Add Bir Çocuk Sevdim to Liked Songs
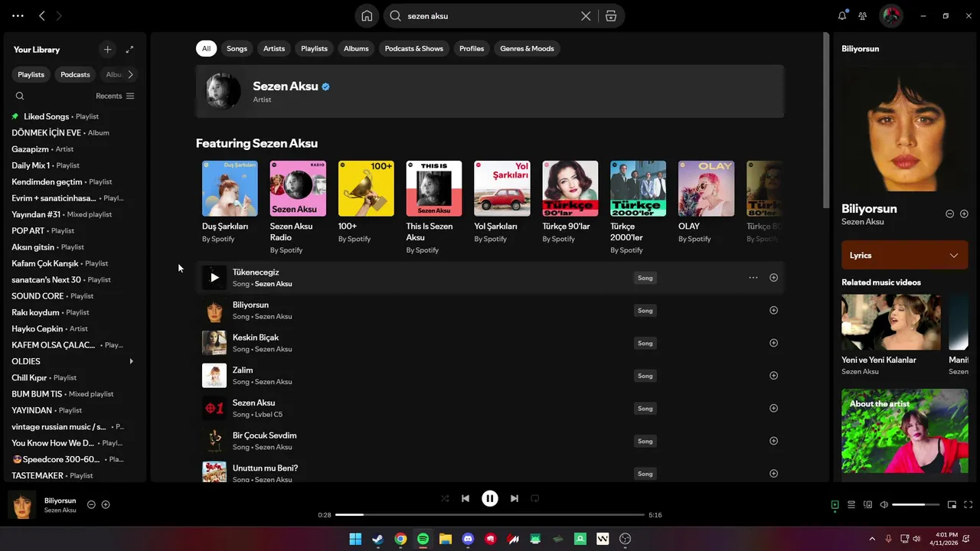The width and height of the screenshot is (980, 551). [x=773, y=441]
